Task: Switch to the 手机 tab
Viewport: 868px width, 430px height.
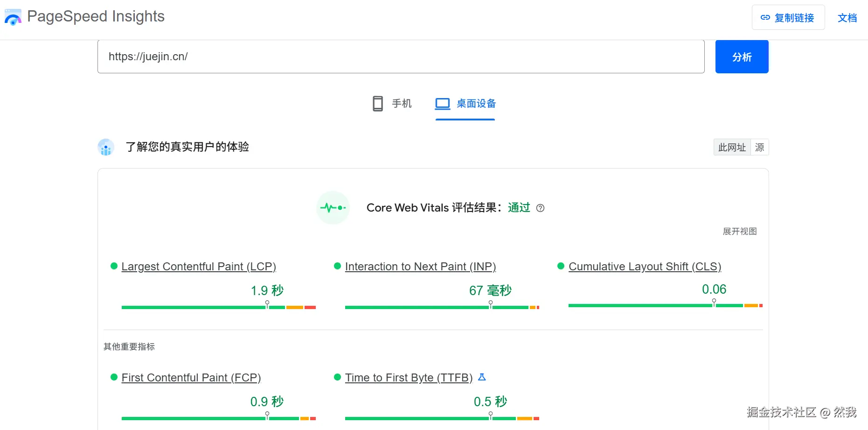Action: (x=392, y=104)
